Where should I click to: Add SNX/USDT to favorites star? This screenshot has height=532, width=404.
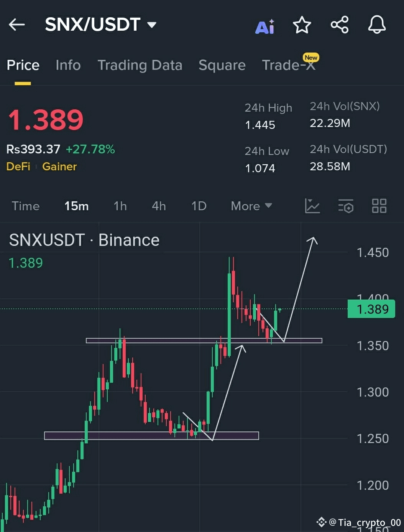[x=302, y=25]
